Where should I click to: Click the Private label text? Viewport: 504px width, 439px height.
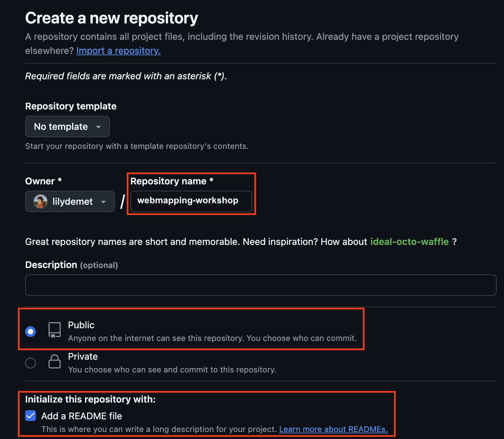[x=83, y=356]
